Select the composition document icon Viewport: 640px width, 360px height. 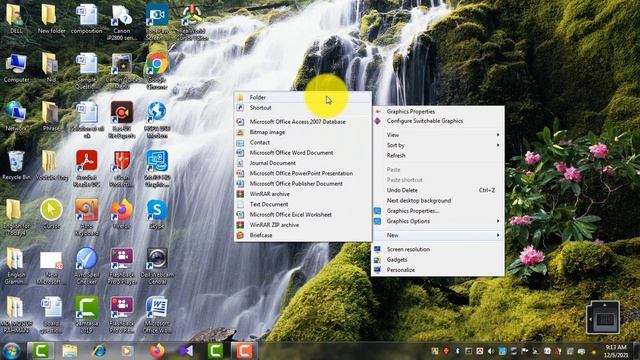coord(87,18)
